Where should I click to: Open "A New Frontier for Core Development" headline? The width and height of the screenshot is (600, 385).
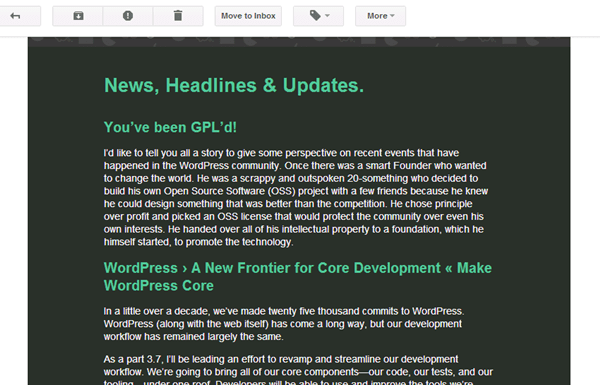298,277
